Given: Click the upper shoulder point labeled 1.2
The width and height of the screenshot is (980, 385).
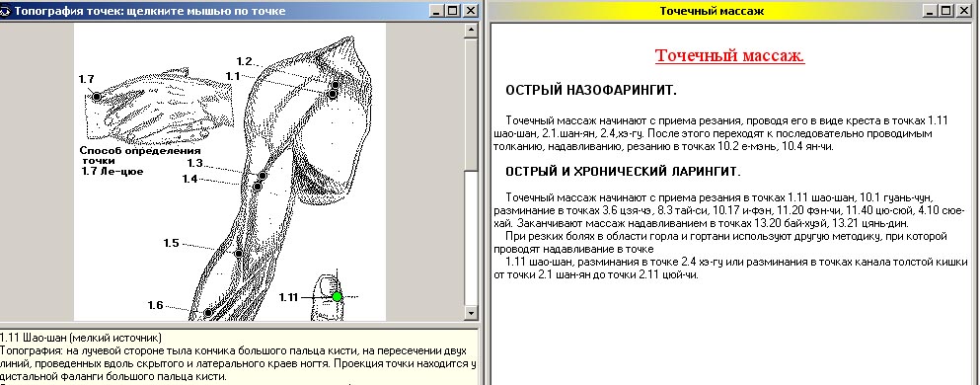Looking at the screenshot, I should tap(336, 85).
